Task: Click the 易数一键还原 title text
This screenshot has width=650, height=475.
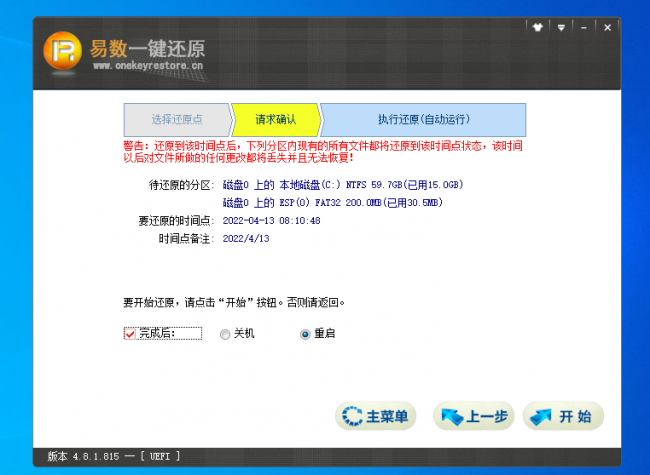Action: (148, 49)
